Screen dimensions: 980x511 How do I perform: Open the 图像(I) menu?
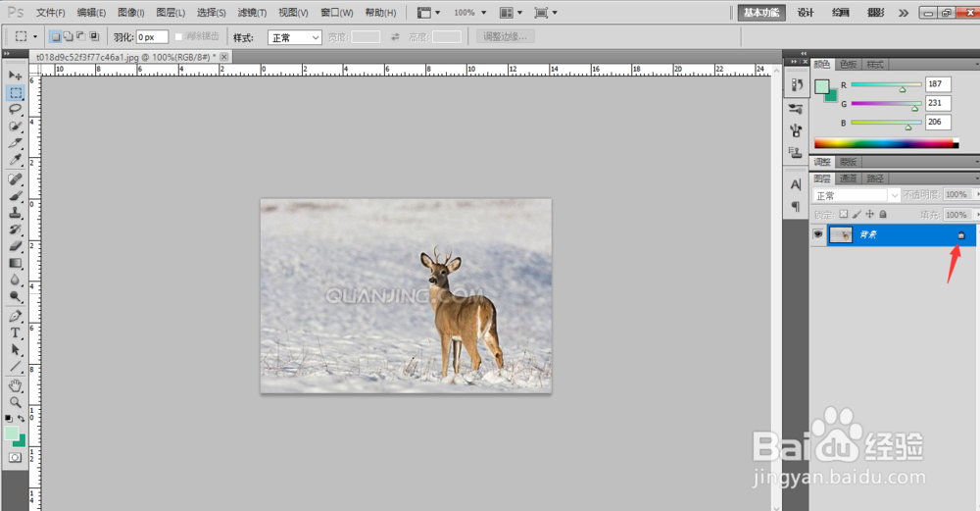pyautogui.click(x=131, y=13)
